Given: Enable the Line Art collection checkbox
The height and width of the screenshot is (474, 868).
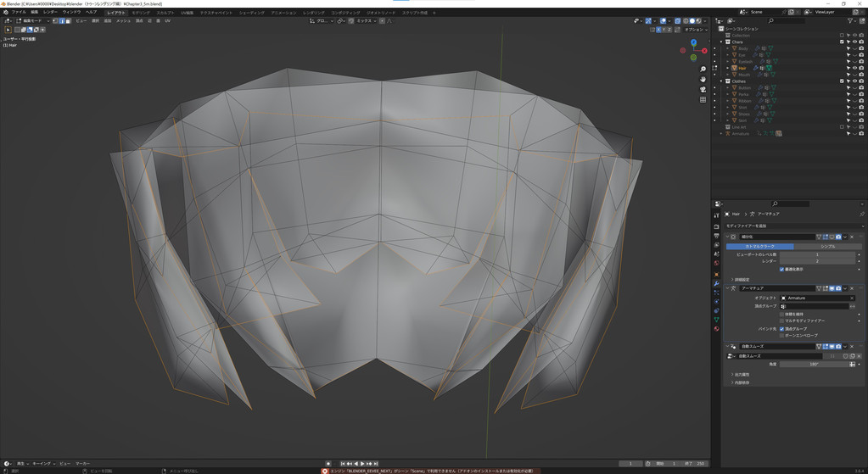Looking at the screenshot, I should (842, 126).
